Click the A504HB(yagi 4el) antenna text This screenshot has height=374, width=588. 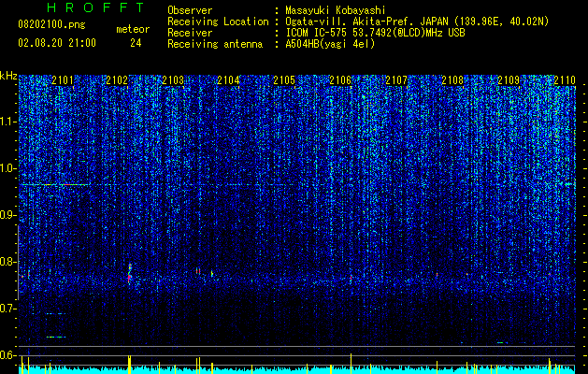[330, 44]
